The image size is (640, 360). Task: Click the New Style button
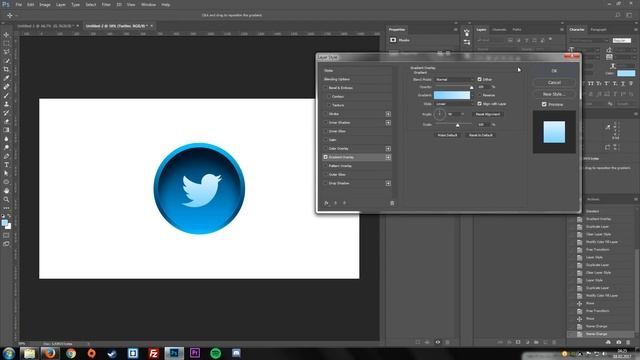pyautogui.click(x=554, y=94)
